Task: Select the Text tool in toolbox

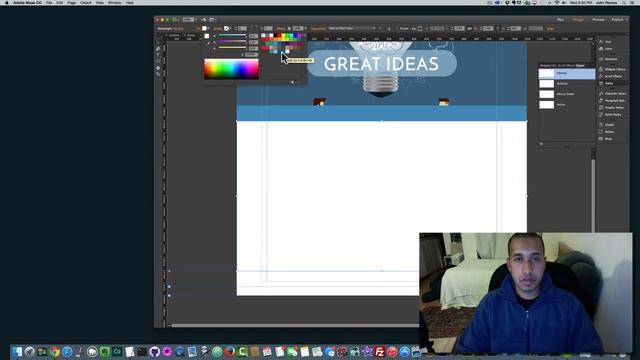Action: [158, 55]
